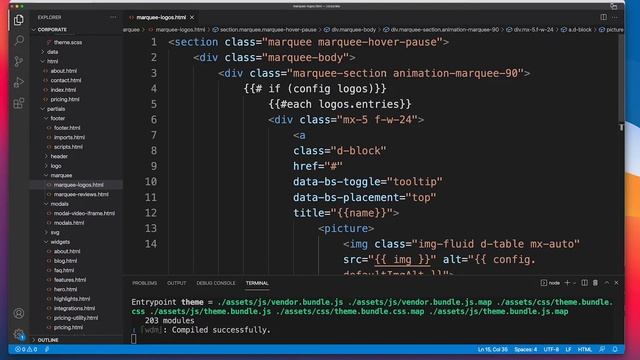The height and width of the screenshot is (360, 640).
Task: Open the Accounts menu icon
Action: (x=19, y=313)
